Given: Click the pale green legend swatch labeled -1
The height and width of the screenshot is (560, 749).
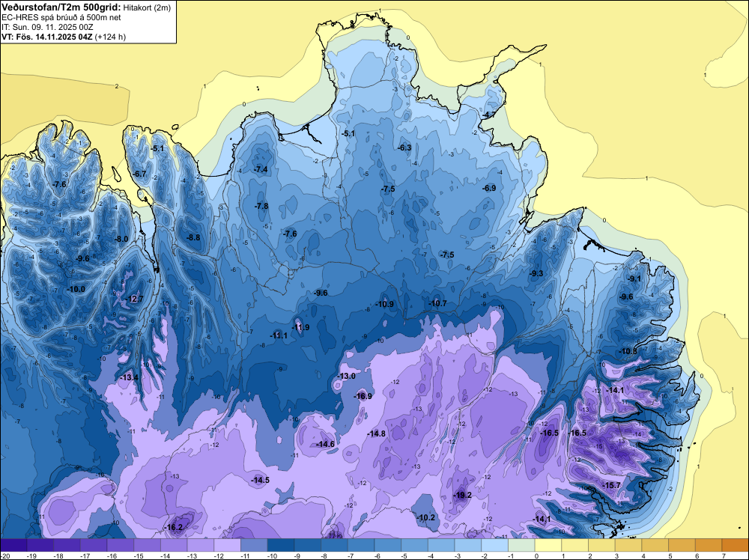Looking at the screenshot, I should pos(521,545).
